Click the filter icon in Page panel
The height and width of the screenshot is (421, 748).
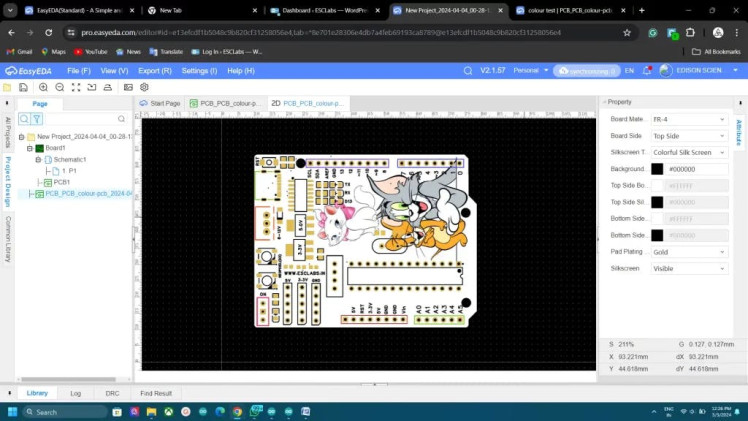coord(37,119)
